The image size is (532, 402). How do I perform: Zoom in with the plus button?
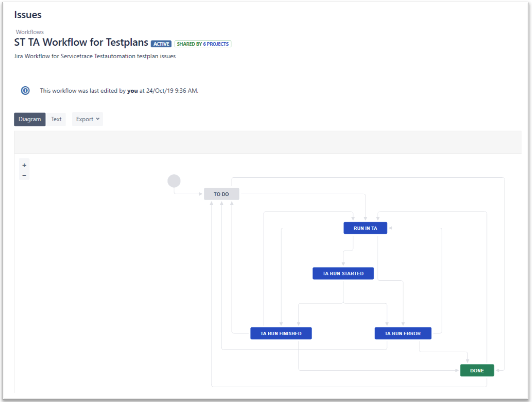[24, 165]
